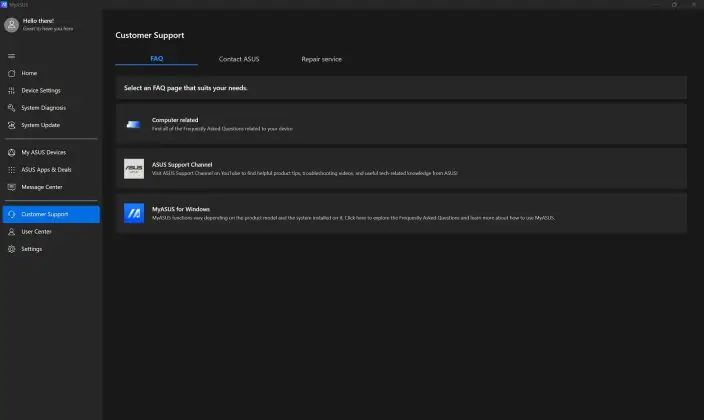The width and height of the screenshot is (704, 420).
Task: Click 'Select an FAQ page that suits your needs'
Action: pos(185,88)
